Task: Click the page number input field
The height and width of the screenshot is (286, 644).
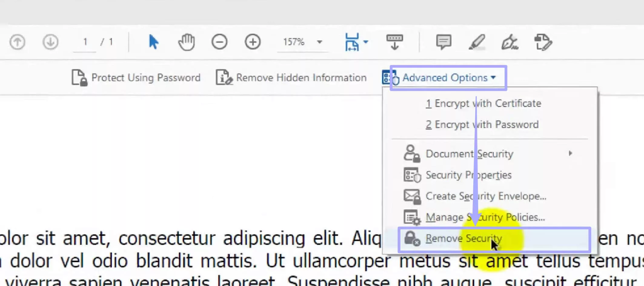Action: (85, 42)
